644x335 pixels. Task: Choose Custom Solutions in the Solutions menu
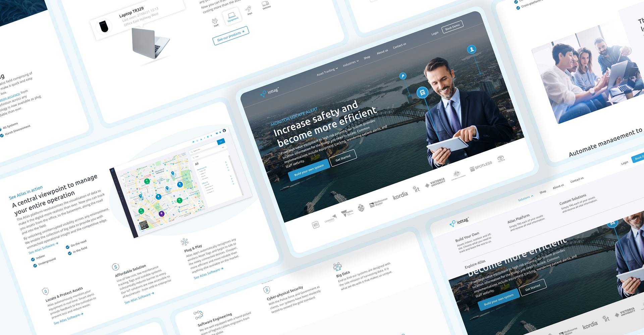[573, 199]
